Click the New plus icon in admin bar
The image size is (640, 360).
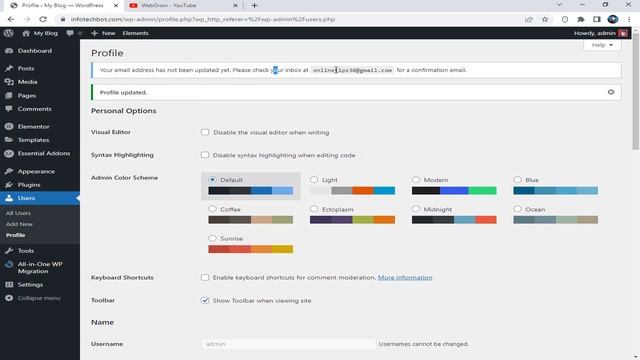pyautogui.click(x=94, y=33)
